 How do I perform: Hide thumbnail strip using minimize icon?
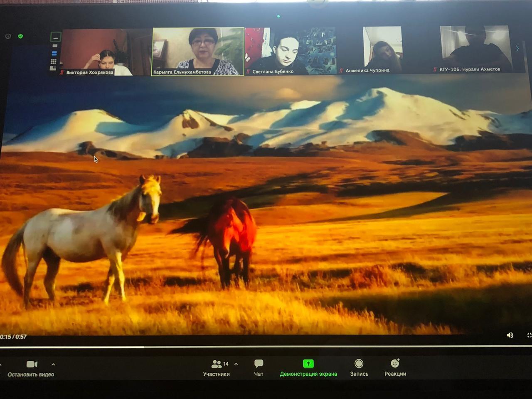coord(55,37)
